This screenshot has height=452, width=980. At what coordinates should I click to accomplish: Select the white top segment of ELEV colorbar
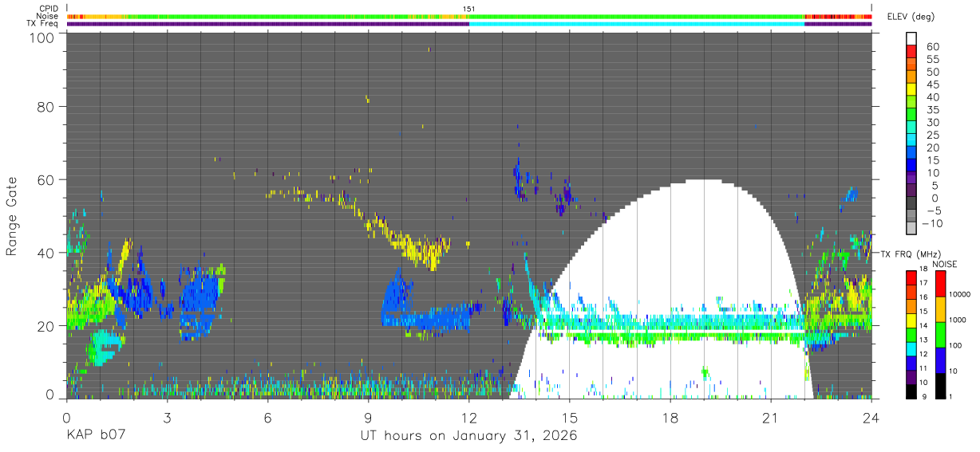(x=911, y=38)
